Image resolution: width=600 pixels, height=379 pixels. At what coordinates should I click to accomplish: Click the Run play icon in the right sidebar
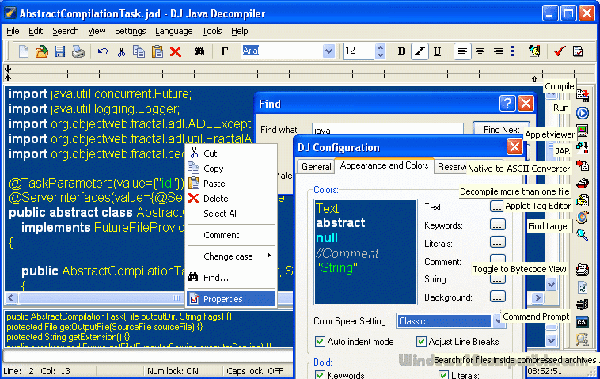pos(582,113)
